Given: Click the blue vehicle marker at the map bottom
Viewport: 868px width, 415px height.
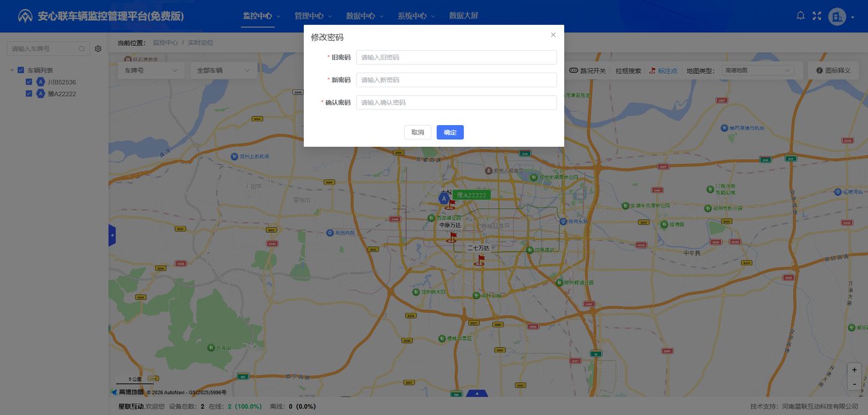Looking at the screenshot, I should pos(476,393).
